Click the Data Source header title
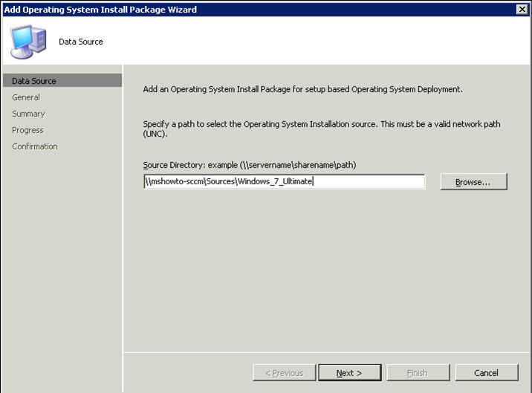The image size is (532, 393). (x=81, y=42)
